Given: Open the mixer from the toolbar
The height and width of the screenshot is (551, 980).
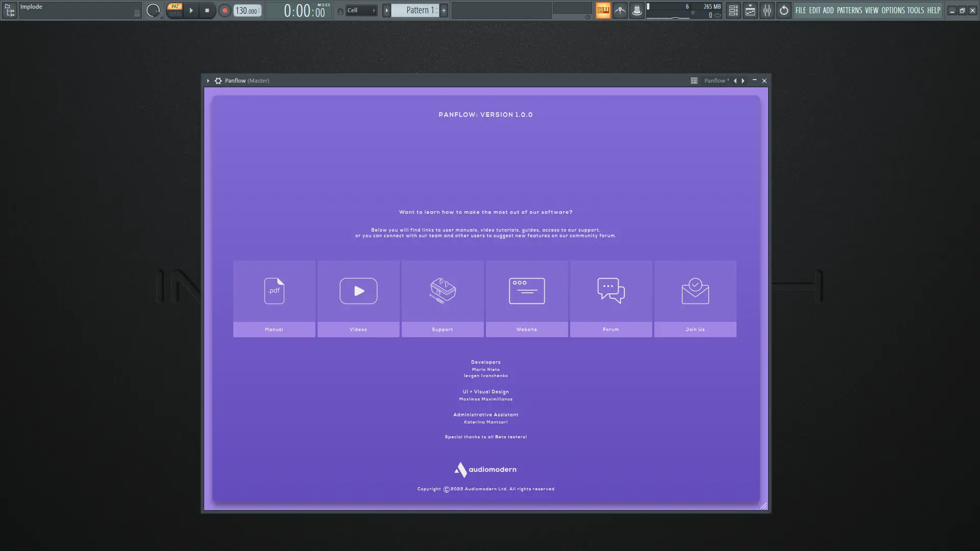Looking at the screenshot, I should click(x=767, y=10).
